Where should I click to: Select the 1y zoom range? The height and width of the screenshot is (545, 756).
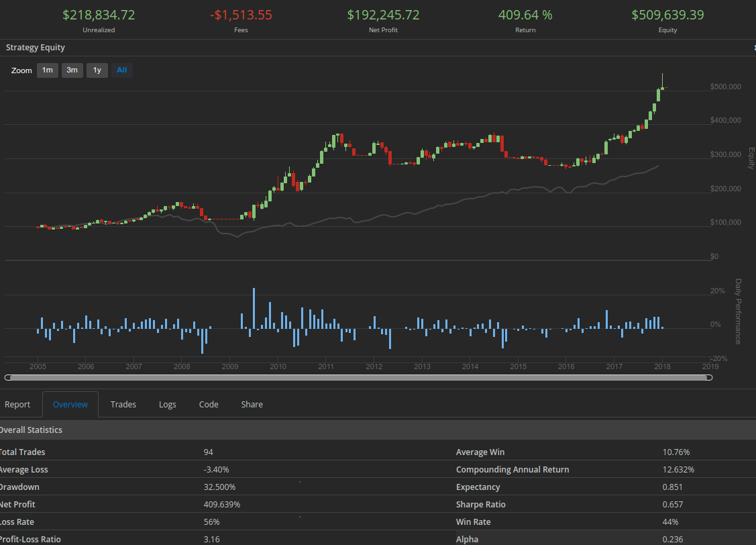pos(97,70)
